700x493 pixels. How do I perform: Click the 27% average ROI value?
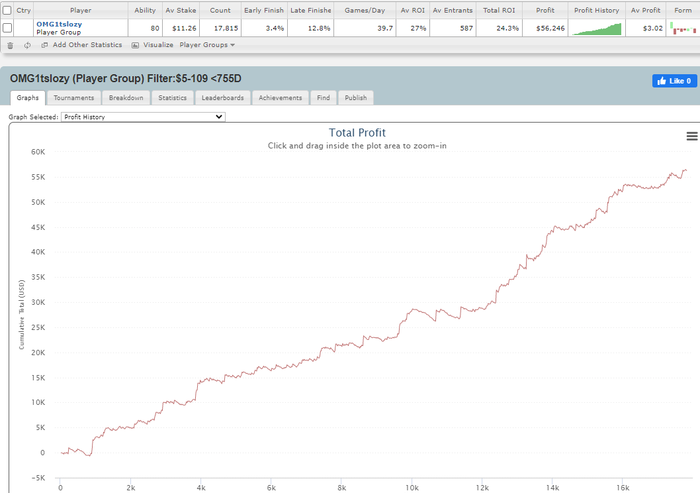418,28
